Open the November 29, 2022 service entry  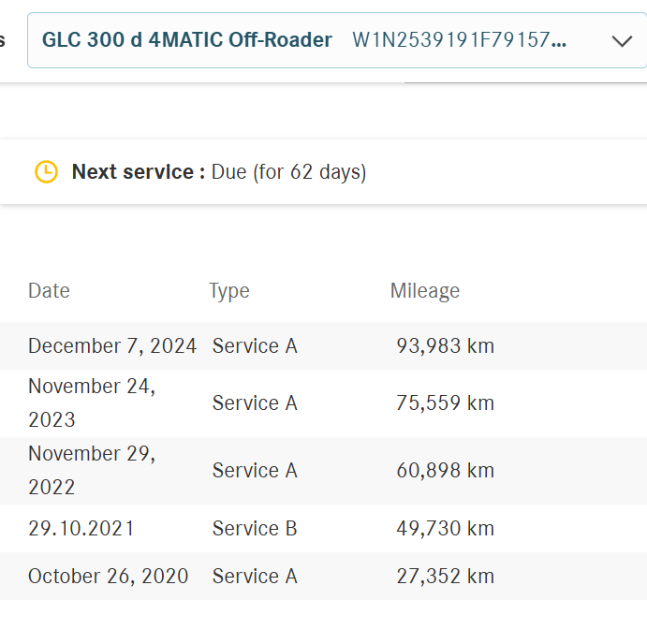pos(324,471)
